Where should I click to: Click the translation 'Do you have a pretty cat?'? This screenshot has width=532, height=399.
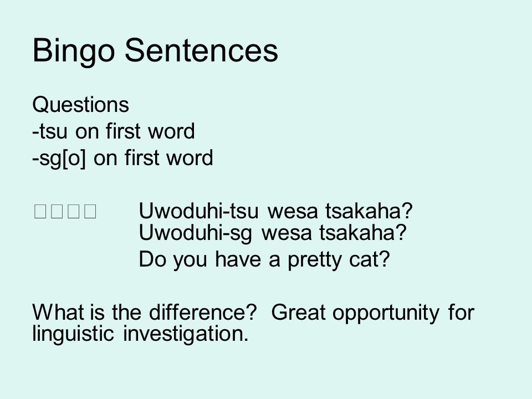point(264,260)
